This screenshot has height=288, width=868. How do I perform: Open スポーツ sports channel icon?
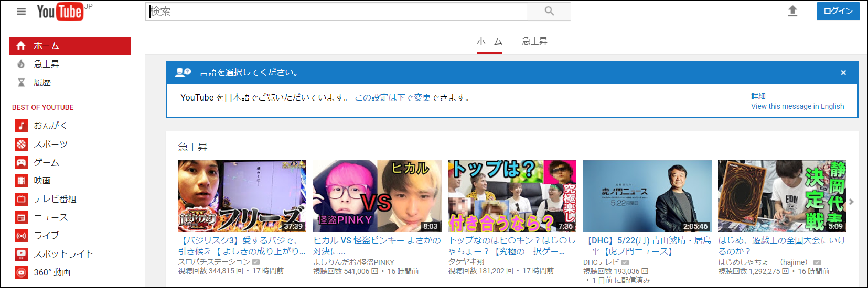tap(21, 144)
